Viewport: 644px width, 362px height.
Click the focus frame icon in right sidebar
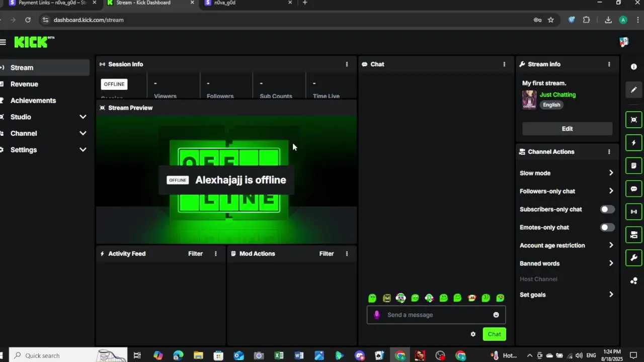click(633, 120)
